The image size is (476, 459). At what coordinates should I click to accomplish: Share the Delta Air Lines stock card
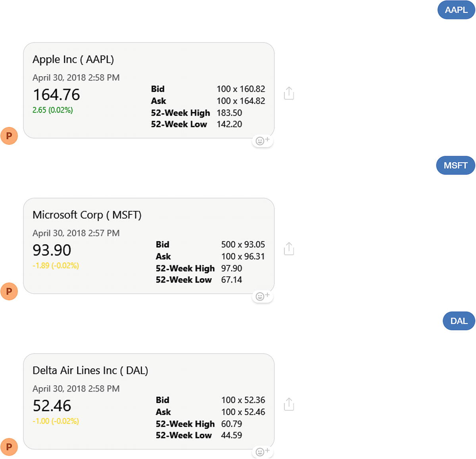coord(289,404)
